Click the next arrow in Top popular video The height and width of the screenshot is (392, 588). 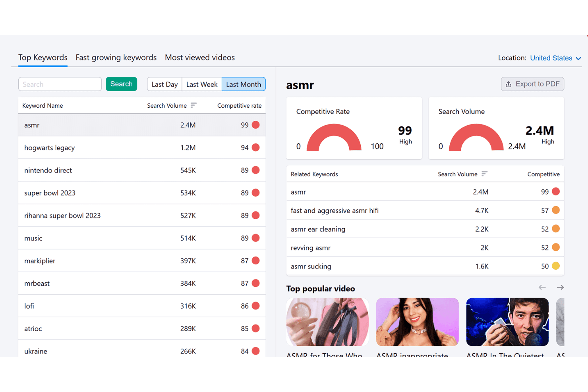(x=560, y=288)
